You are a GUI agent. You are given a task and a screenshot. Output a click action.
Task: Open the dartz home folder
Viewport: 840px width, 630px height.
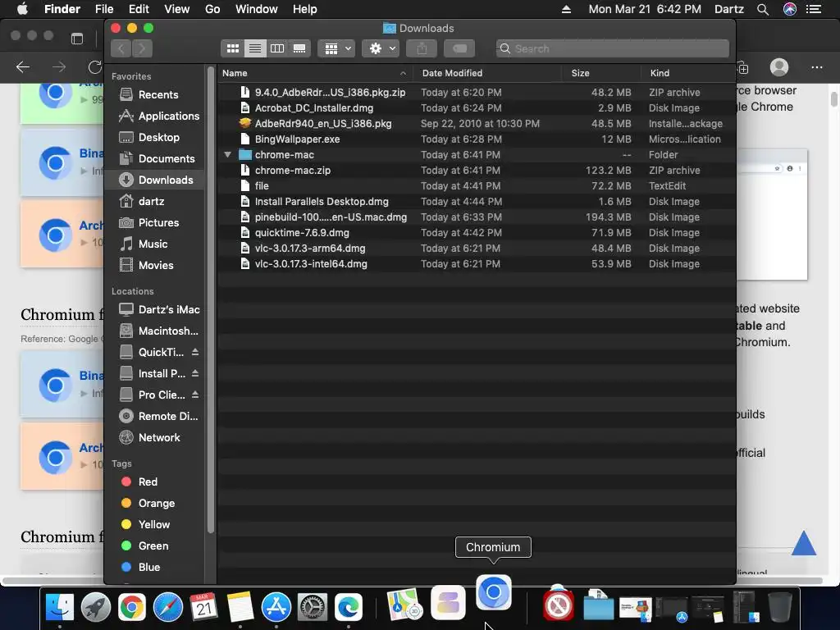point(155,202)
